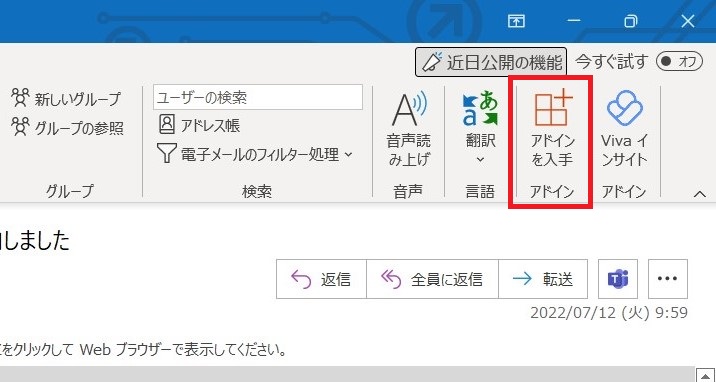Toggle the Try it now (今すぐ試す) switch

(x=679, y=61)
